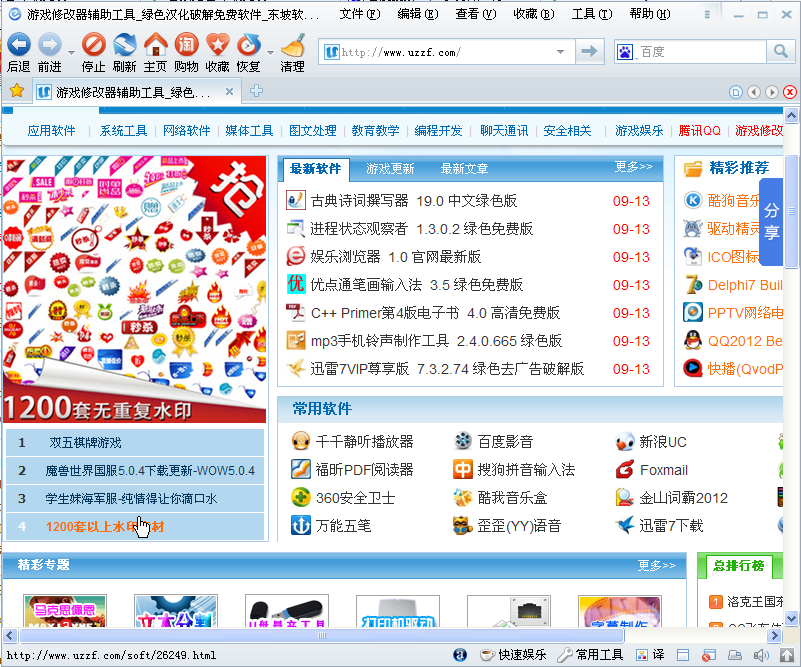The image size is (801, 667).
Task: Open the Restore button dropdown arrow
Action: tap(270, 52)
